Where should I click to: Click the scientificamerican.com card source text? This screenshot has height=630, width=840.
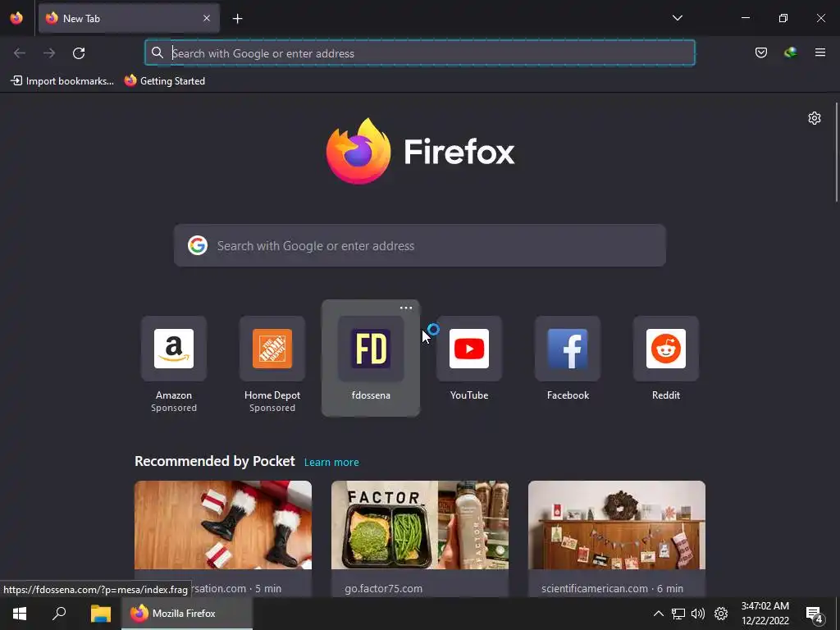(612, 588)
